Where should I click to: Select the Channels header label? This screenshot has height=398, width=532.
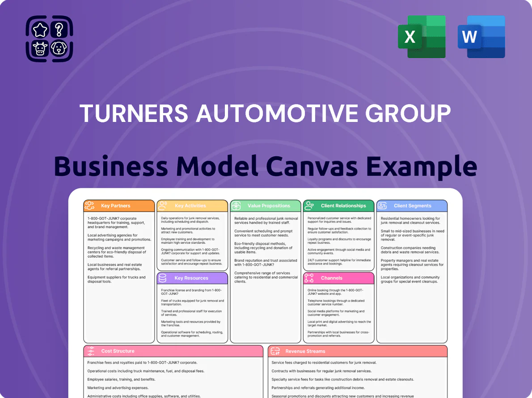pyautogui.click(x=331, y=278)
